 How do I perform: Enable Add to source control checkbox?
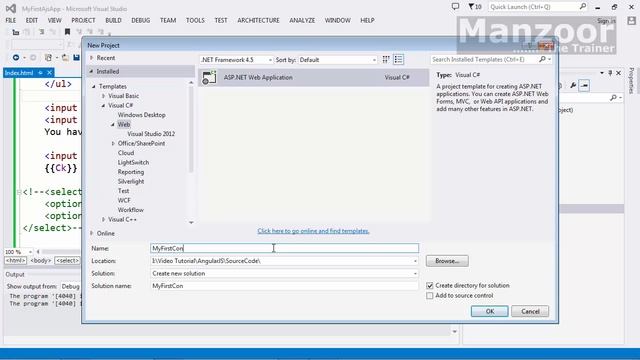pyautogui.click(x=429, y=296)
